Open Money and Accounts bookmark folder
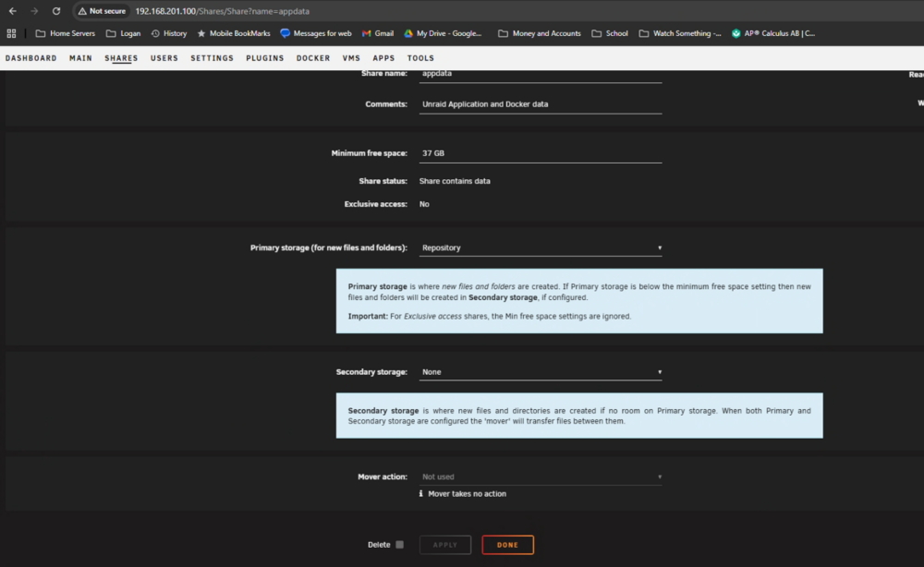This screenshot has height=567, width=924. click(x=540, y=33)
